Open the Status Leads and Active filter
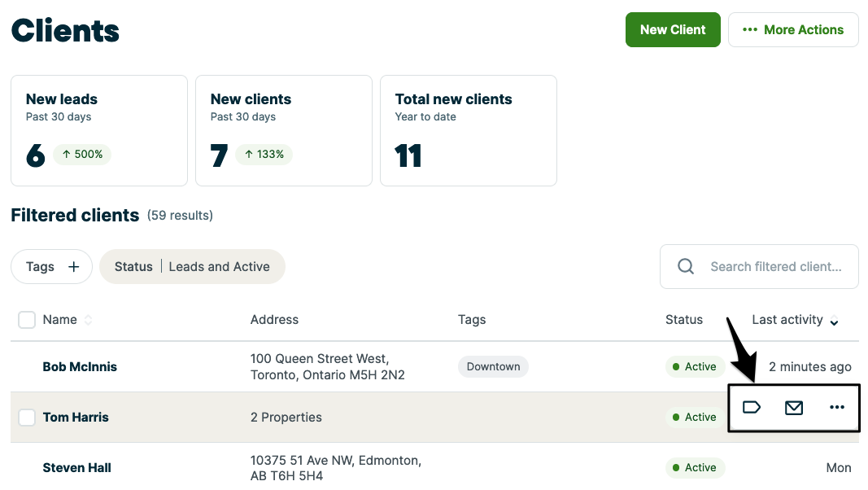The image size is (868, 490). tap(192, 267)
